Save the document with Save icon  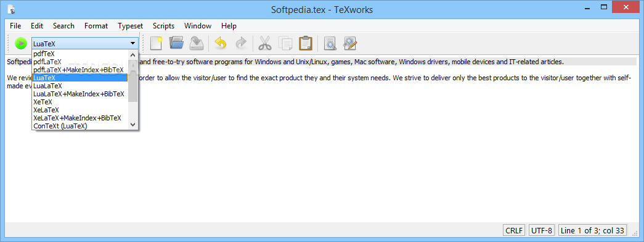point(197,43)
